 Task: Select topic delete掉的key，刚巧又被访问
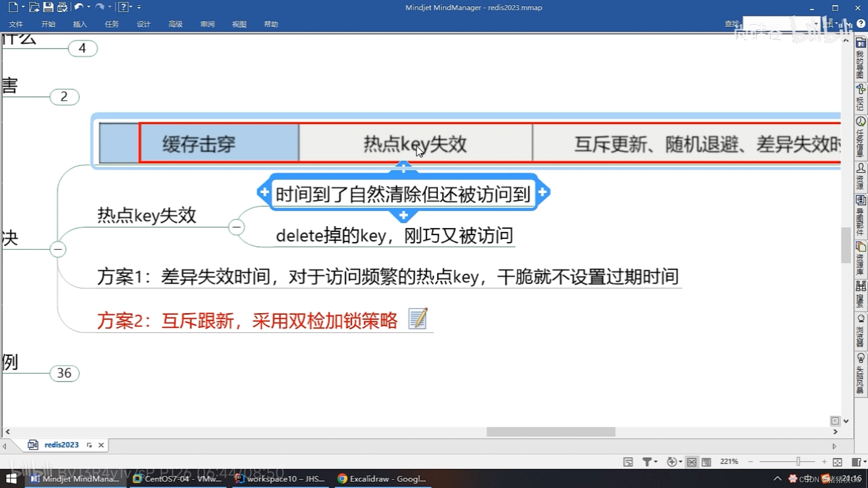[x=394, y=235]
